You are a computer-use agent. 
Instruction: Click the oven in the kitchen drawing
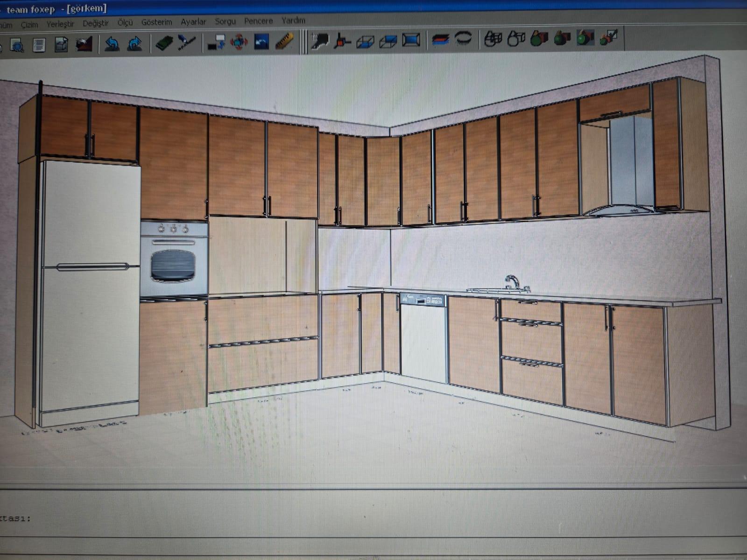coord(174,259)
